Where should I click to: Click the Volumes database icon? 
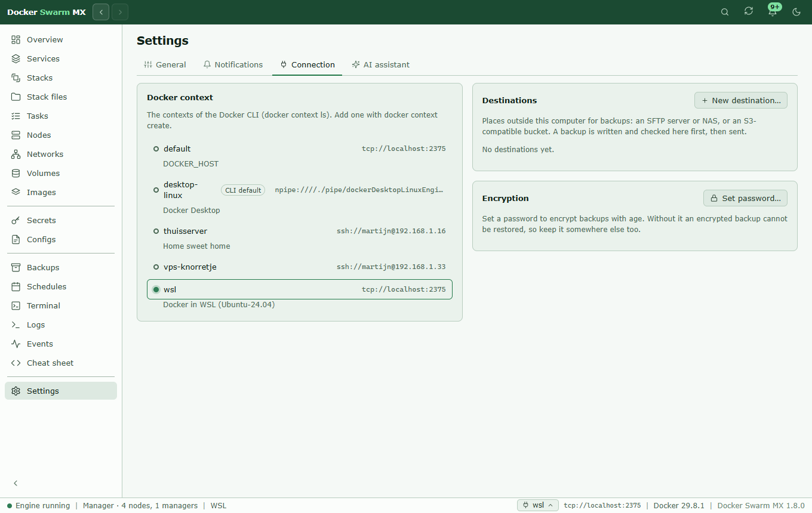point(16,173)
